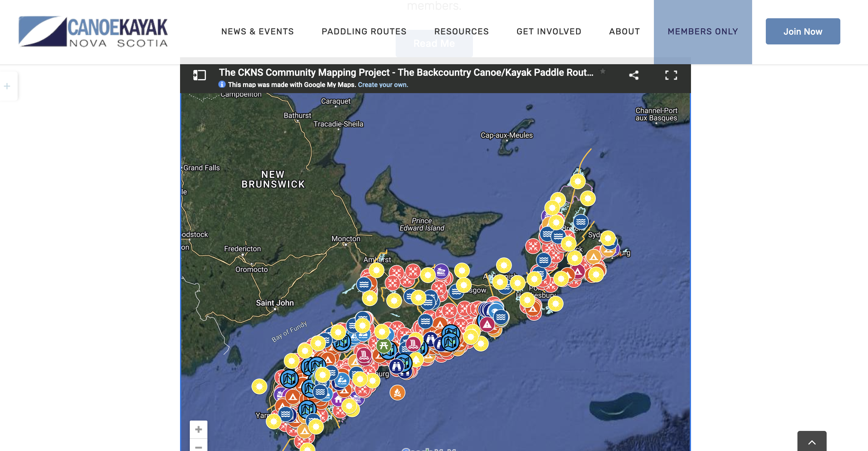
Task: Share the map using the share icon
Action: point(634,75)
